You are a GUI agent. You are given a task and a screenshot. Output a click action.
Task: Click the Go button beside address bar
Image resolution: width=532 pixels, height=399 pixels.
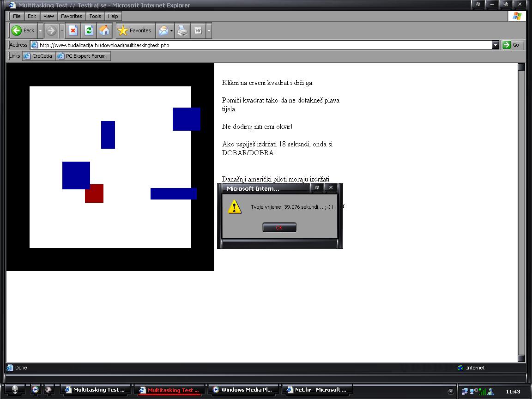512,45
